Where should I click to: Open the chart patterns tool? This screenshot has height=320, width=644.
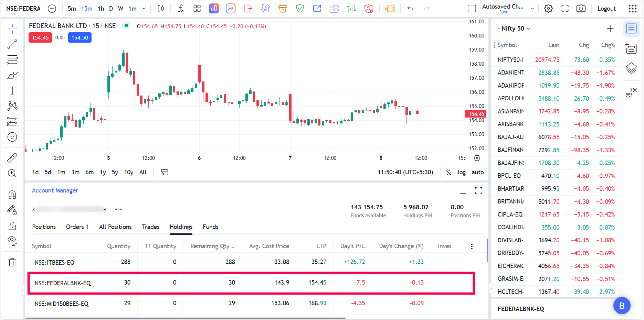(x=12, y=106)
